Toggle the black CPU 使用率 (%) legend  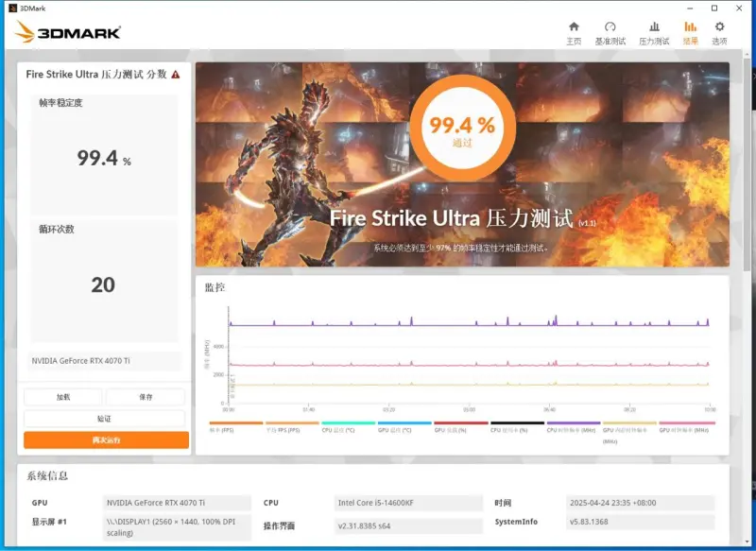[517, 427]
